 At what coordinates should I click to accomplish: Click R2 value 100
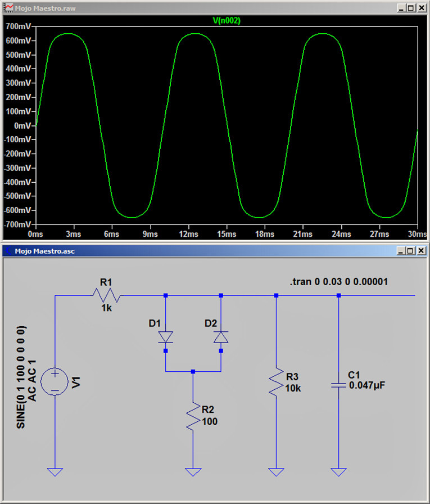tap(210, 421)
